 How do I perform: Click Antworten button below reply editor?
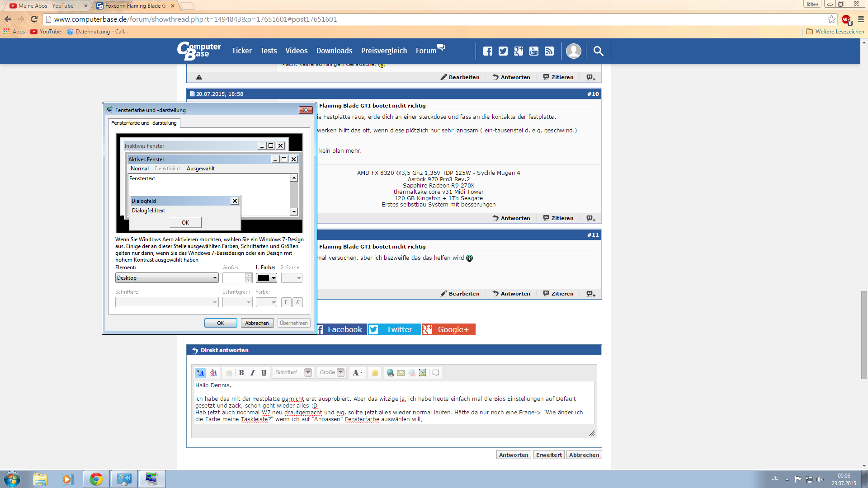(x=514, y=455)
